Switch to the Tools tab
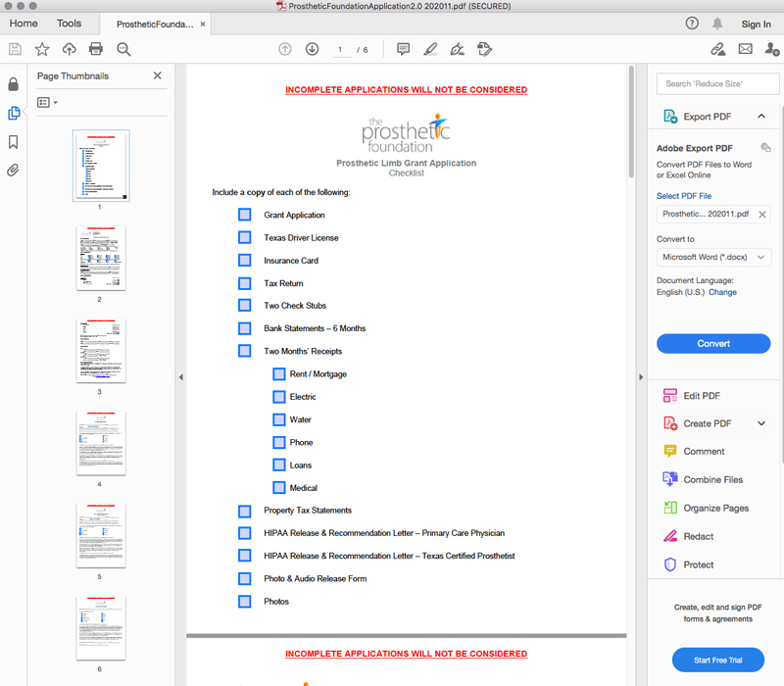784x686 pixels. [x=69, y=24]
